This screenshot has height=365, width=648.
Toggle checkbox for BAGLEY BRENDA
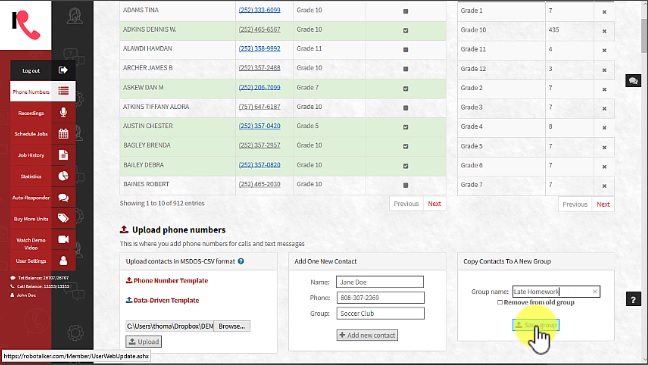[x=405, y=146]
